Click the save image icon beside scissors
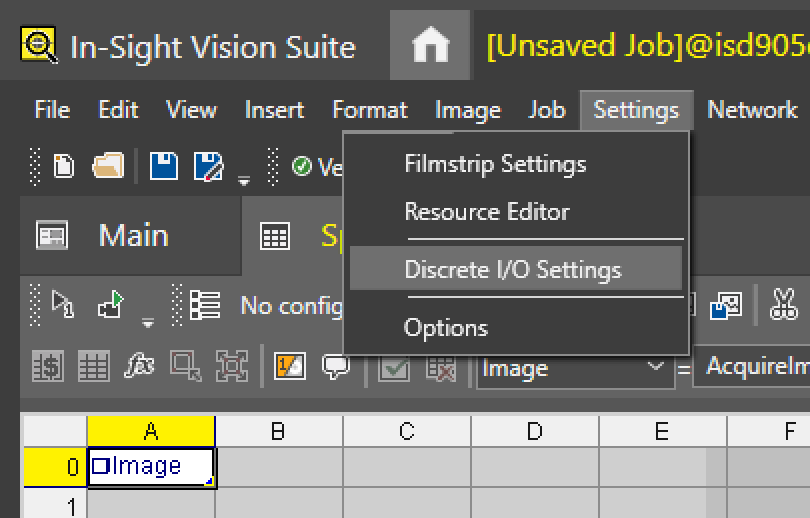This screenshot has height=518, width=810. coord(725,305)
